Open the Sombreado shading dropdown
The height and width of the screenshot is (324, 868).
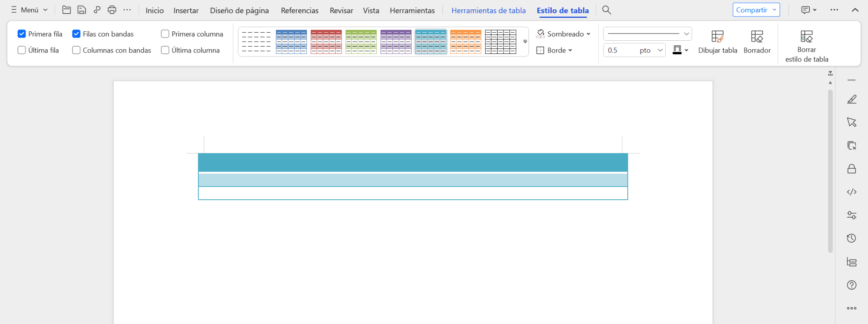click(563, 34)
